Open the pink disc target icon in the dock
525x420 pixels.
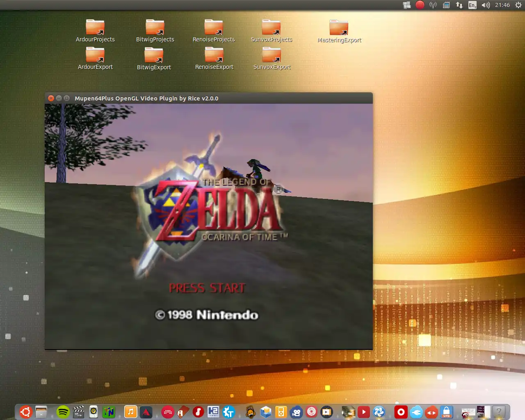[311, 411]
